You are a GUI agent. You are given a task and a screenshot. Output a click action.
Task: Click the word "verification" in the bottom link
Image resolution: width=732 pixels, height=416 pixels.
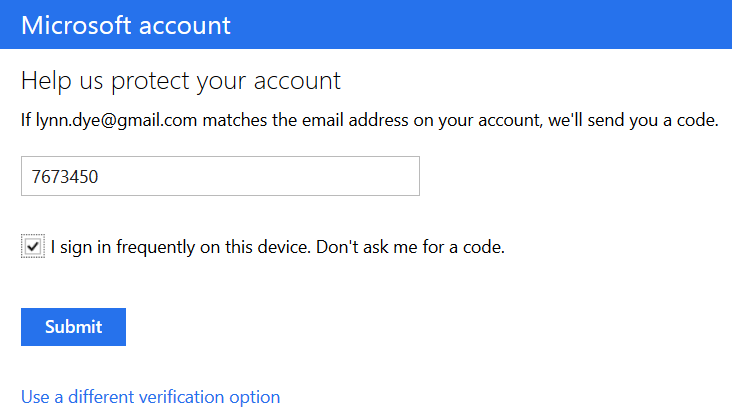tap(178, 397)
